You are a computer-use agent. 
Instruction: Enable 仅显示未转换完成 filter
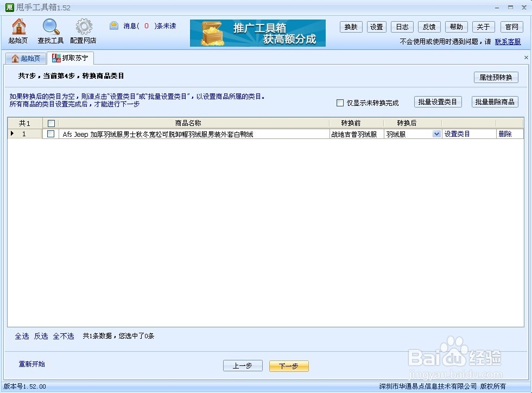coord(340,103)
